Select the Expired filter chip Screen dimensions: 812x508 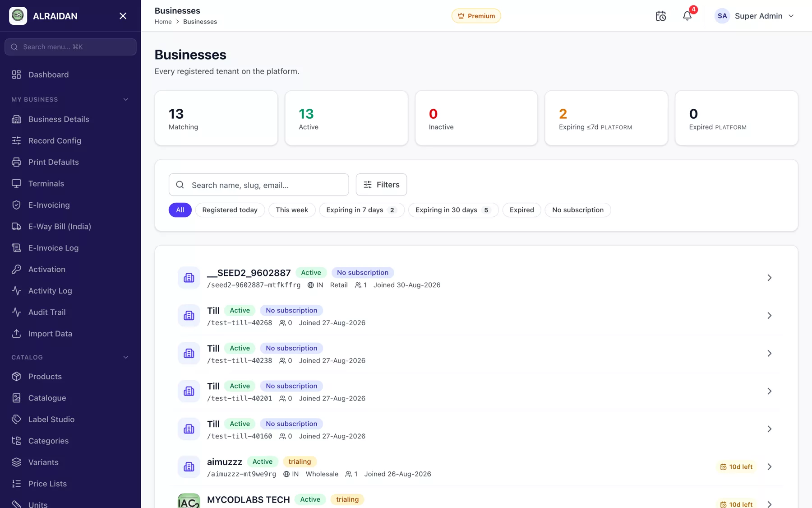click(522, 210)
